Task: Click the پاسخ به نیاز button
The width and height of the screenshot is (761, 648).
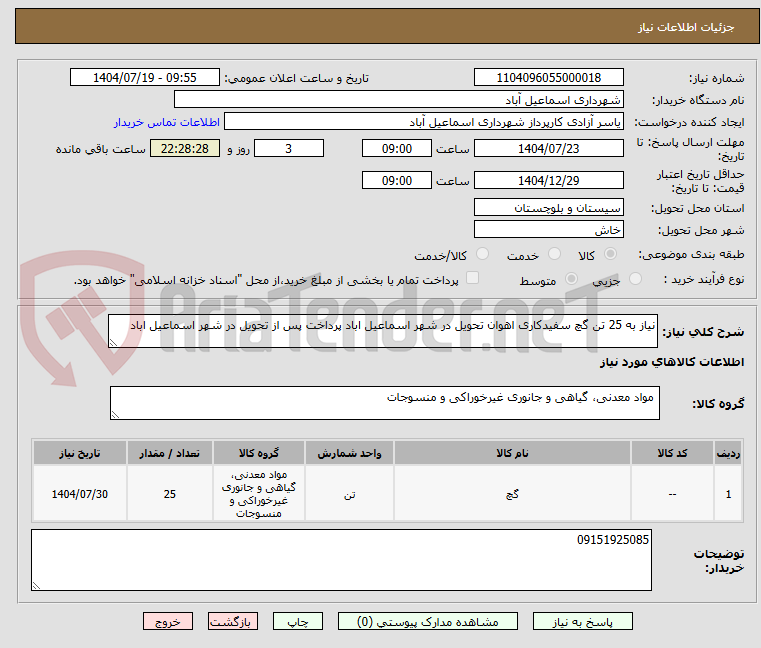Action: 582,621
